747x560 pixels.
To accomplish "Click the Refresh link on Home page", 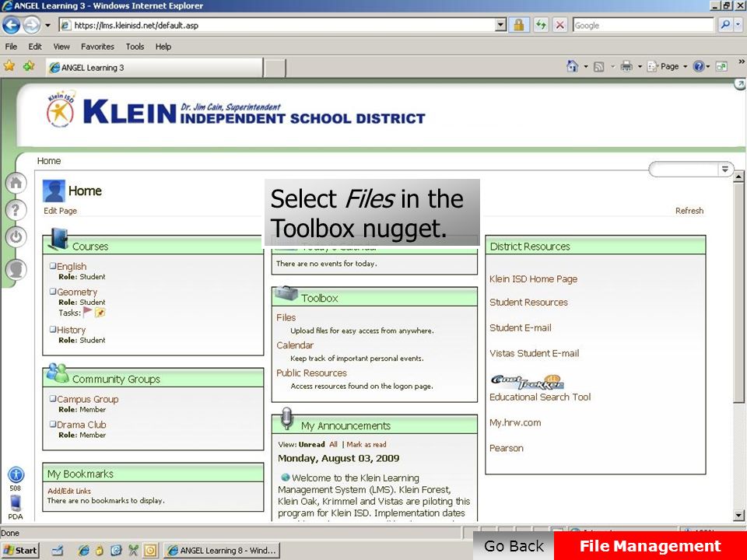I will 689,211.
